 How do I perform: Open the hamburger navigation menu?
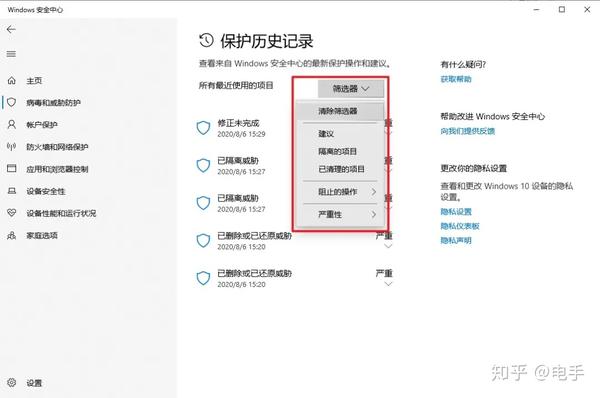(x=11, y=54)
